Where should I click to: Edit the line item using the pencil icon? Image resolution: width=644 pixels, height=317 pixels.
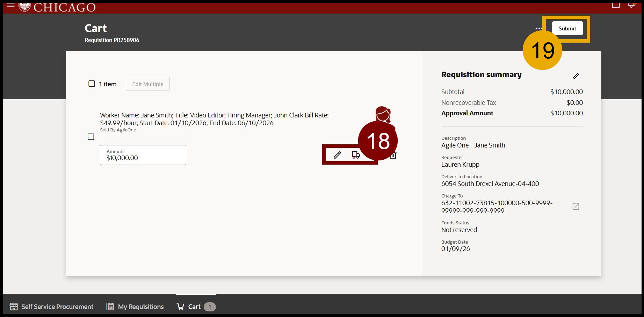[x=337, y=154]
